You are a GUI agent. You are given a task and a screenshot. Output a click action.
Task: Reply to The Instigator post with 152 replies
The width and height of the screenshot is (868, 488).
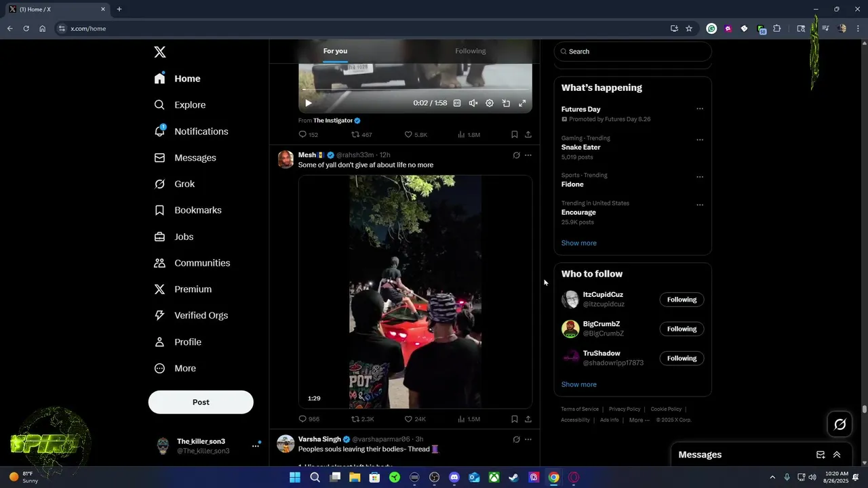click(x=309, y=135)
